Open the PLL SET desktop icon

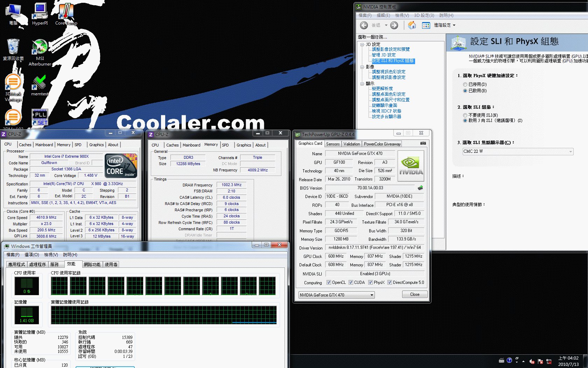coord(40,117)
